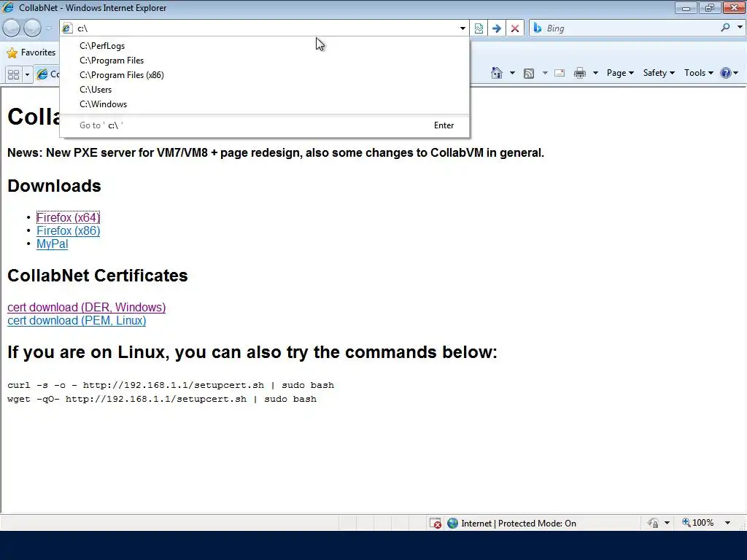Select C:\PerfLogs suggestion
This screenshot has width=747, height=560.
pyautogui.click(x=264, y=46)
